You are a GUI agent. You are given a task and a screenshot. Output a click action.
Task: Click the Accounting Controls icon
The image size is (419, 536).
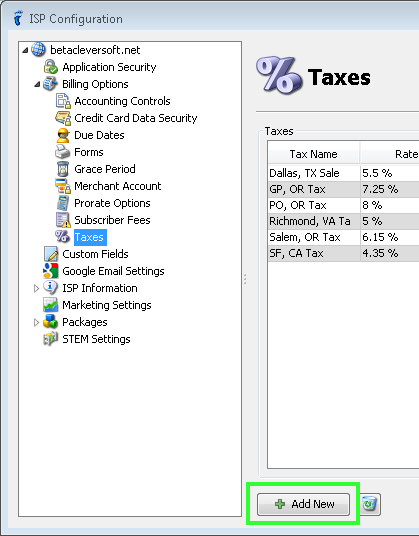tap(63, 101)
